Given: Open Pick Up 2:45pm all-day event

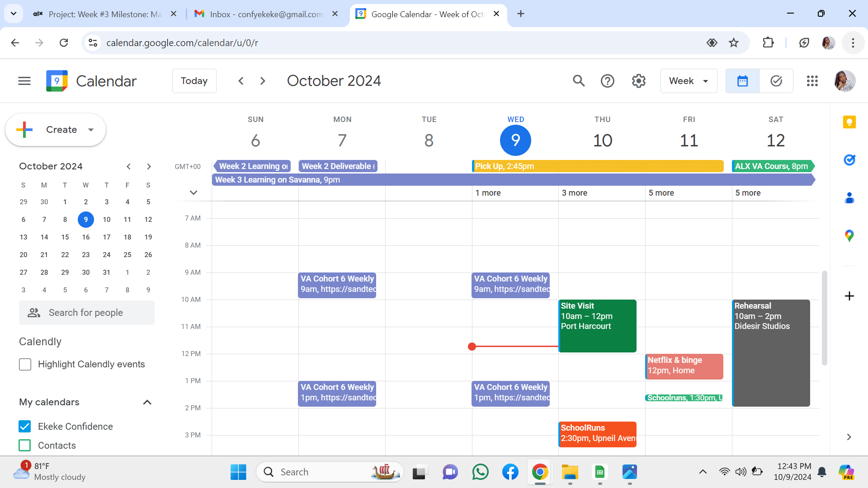Looking at the screenshot, I should [597, 166].
